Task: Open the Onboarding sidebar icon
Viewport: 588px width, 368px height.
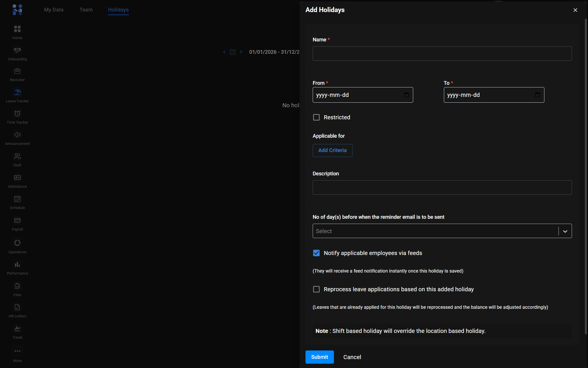Action: pos(17,51)
